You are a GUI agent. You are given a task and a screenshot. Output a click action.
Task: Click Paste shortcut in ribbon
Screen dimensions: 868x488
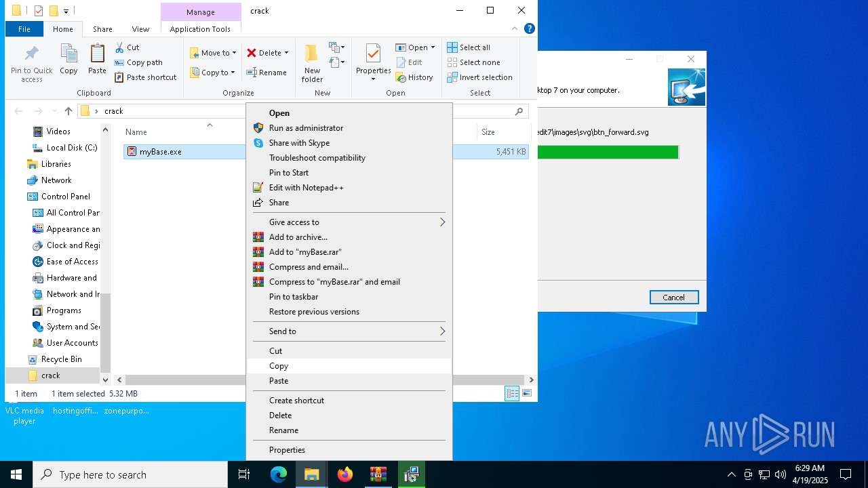pyautogui.click(x=145, y=77)
